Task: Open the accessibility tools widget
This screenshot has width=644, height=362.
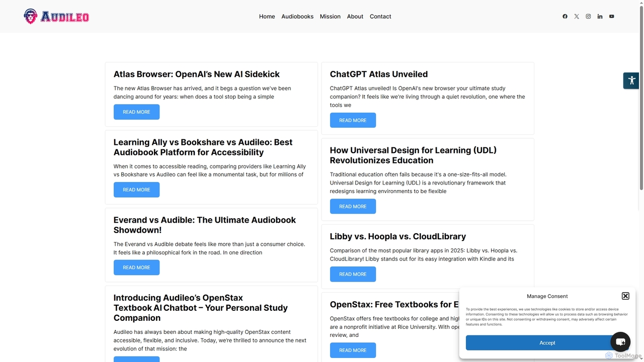Action: pos(631,80)
